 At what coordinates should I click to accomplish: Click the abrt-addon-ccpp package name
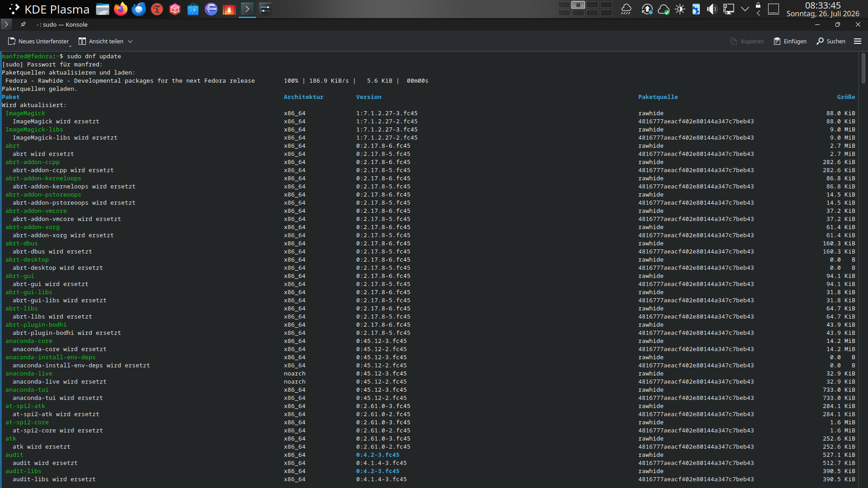33,162
